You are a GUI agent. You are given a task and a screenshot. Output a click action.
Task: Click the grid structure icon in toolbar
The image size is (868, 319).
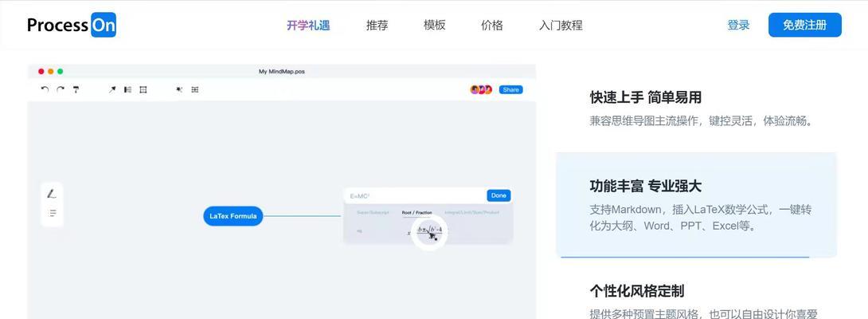point(195,89)
